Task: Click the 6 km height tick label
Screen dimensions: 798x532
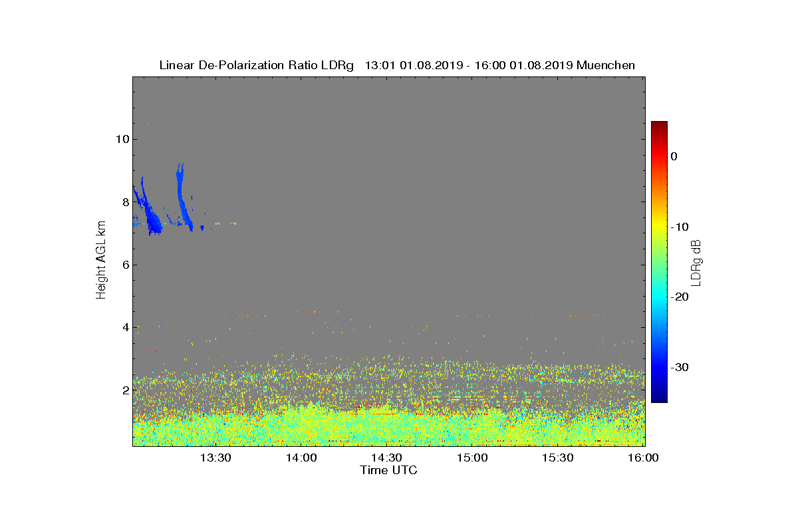Action: pyautogui.click(x=124, y=265)
